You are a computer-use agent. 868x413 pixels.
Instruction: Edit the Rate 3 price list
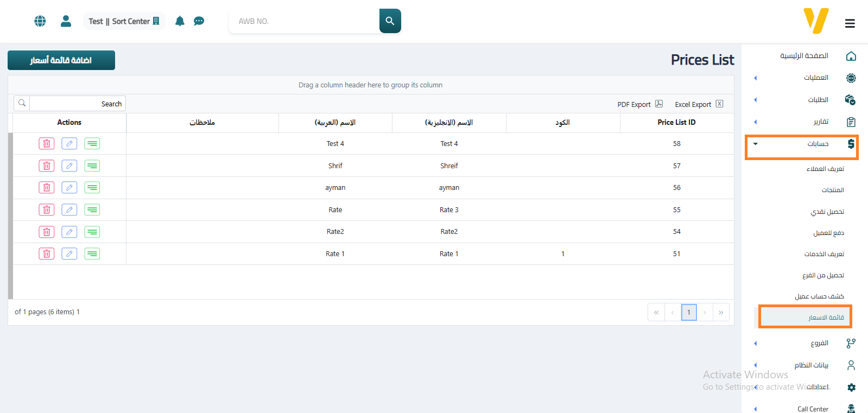(69, 210)
